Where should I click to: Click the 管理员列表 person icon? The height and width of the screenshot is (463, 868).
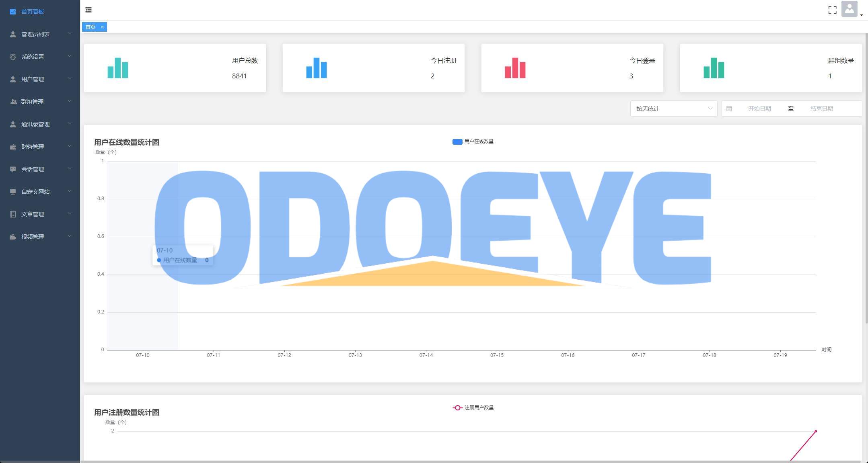pyautogui.click(x=13, y=34)
